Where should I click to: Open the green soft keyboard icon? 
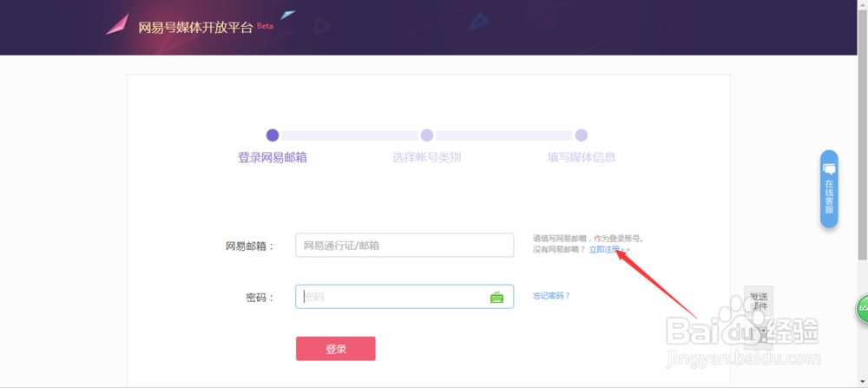(497, 297)
